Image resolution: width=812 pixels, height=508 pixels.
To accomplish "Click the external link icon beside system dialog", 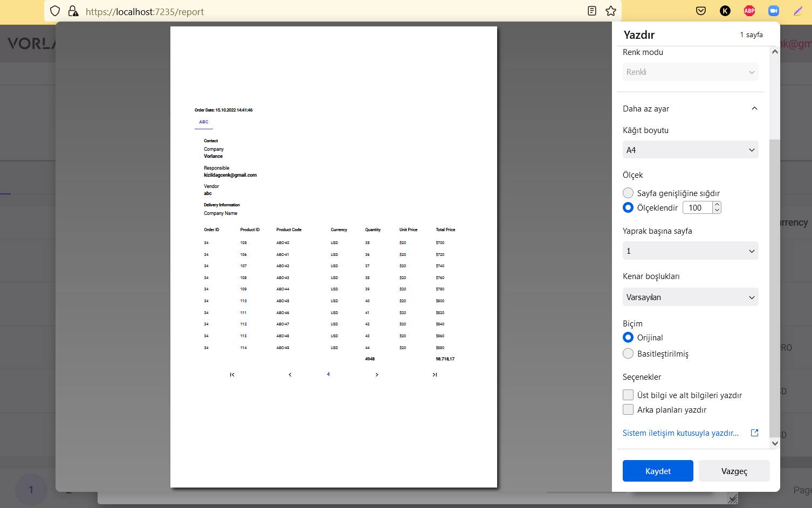I will tap(755, 433).
